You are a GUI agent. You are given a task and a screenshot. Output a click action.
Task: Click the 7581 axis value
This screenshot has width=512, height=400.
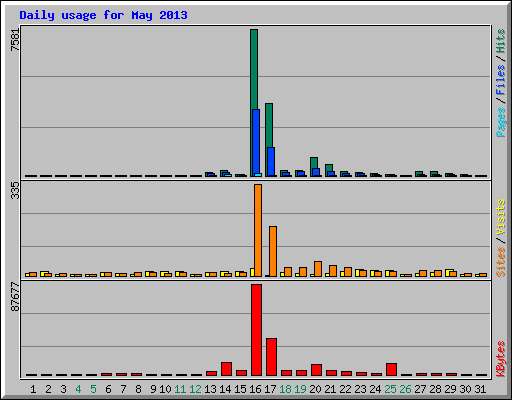point(15,40)
